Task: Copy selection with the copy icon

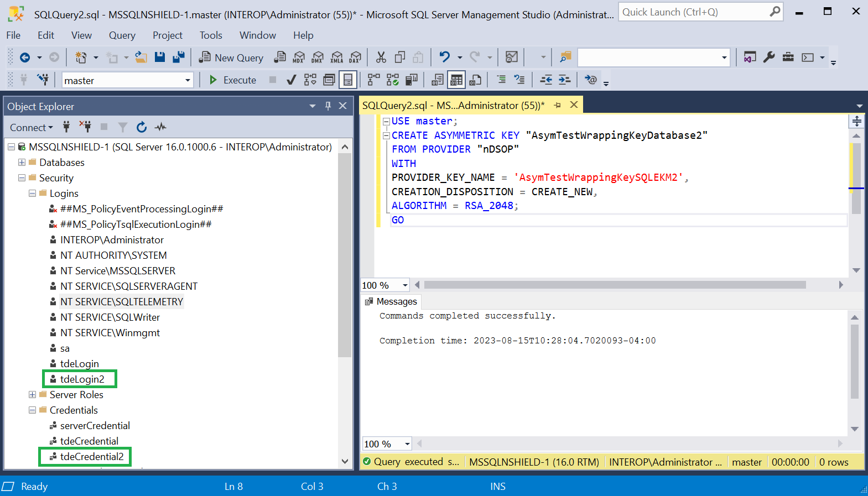Action: pos(400,58)
